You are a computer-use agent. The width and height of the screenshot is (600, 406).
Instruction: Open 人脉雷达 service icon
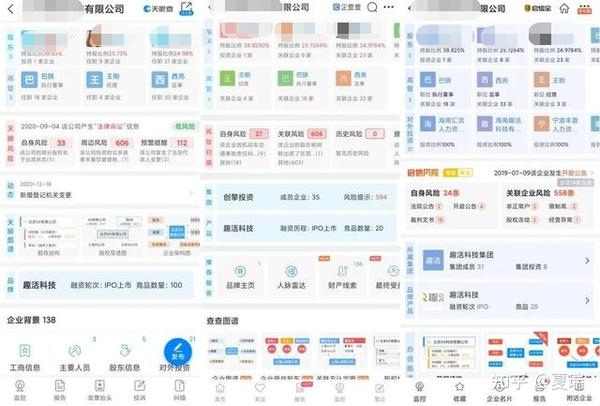click(x=292, y=278)
